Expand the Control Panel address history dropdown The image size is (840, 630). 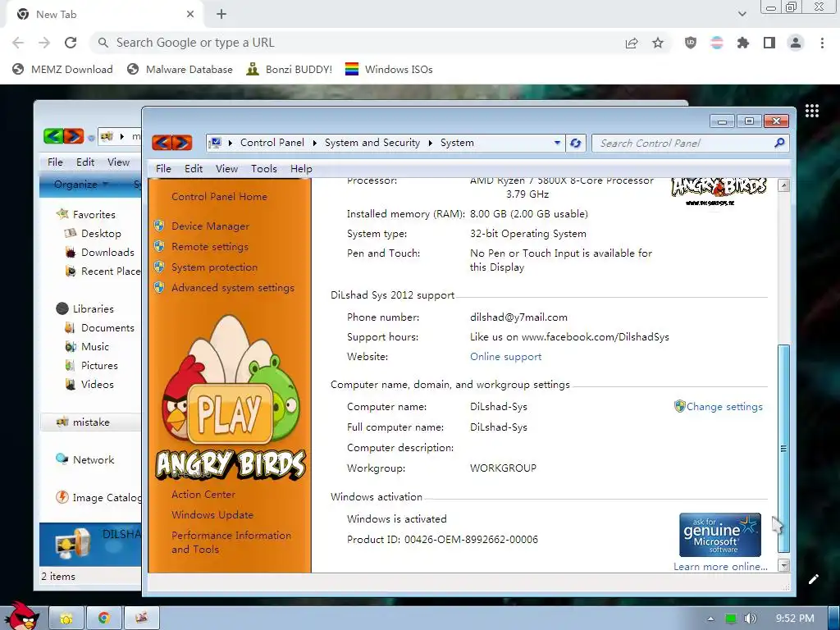pyautogui.click(x=557, y=143)
